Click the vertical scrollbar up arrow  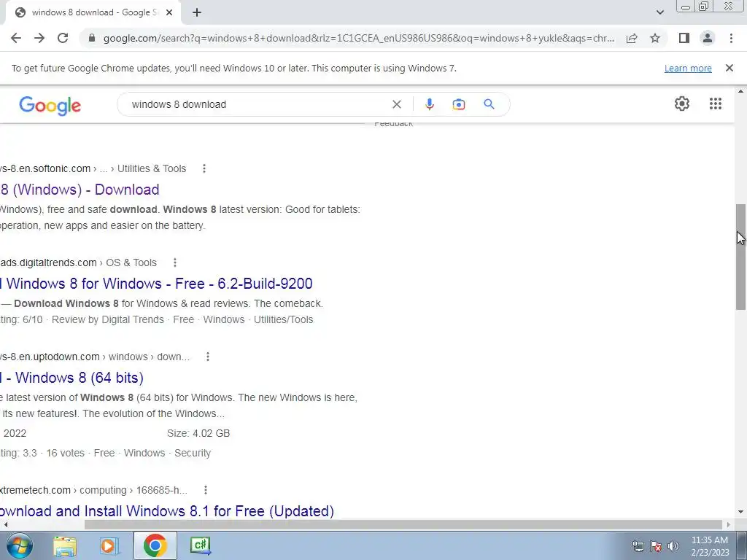point(741,91)
